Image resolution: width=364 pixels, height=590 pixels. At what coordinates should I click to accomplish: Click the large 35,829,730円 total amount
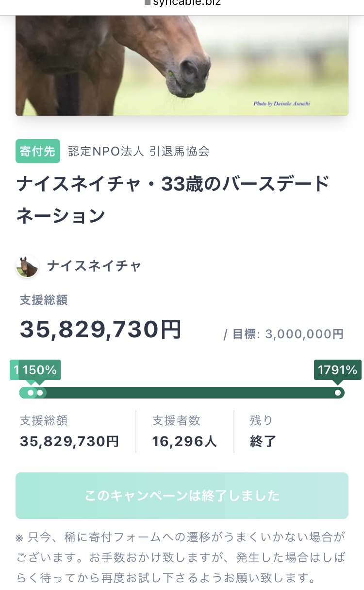coord(100,330)
